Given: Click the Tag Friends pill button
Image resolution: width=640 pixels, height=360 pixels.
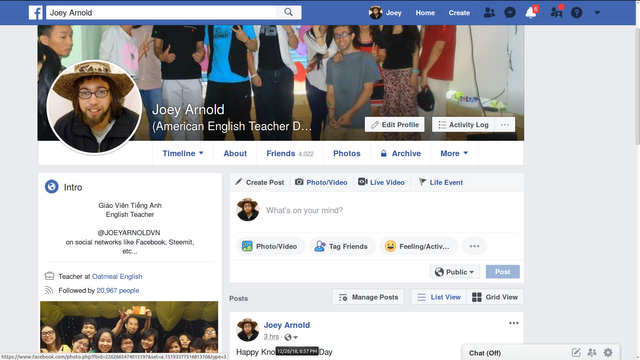Looking at the screenshot, I should pos(342,247).
